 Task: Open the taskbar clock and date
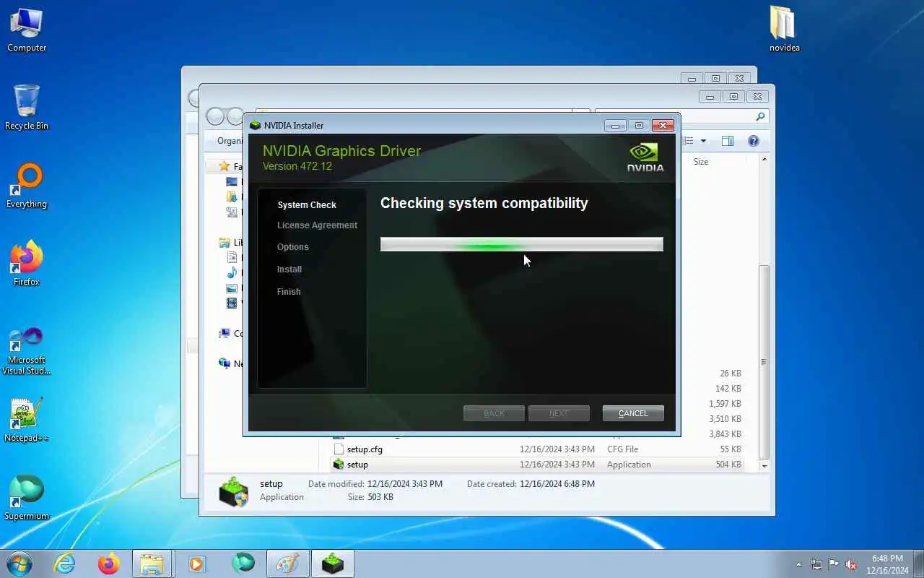[887, 564]
